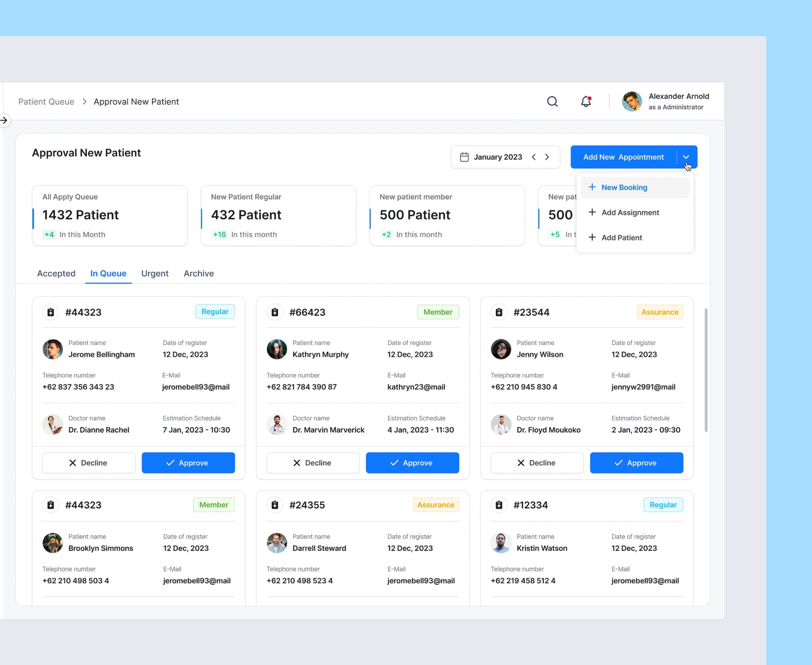The image size is (812, 665).
Task: Decline Kathryn Murphy's request
Action: pyautogui.click(x=313, y=463)
